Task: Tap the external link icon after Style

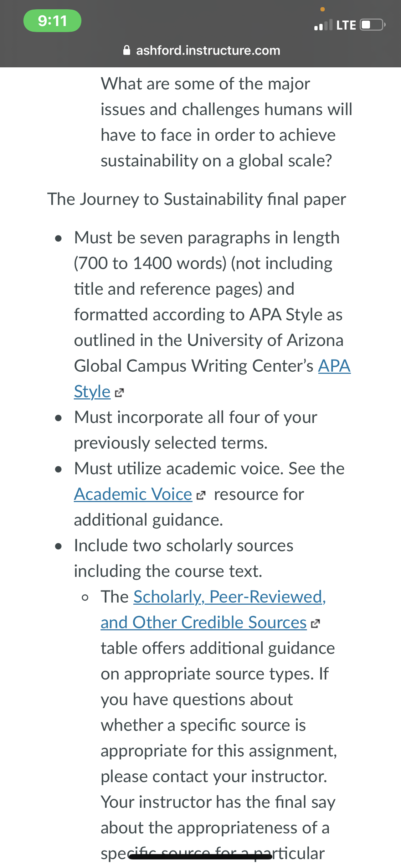Action: (x=119, y=393)
